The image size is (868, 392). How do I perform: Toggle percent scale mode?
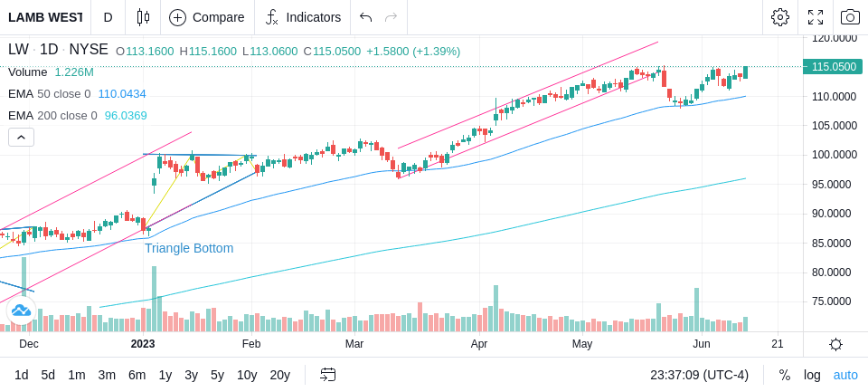[785, 376]
